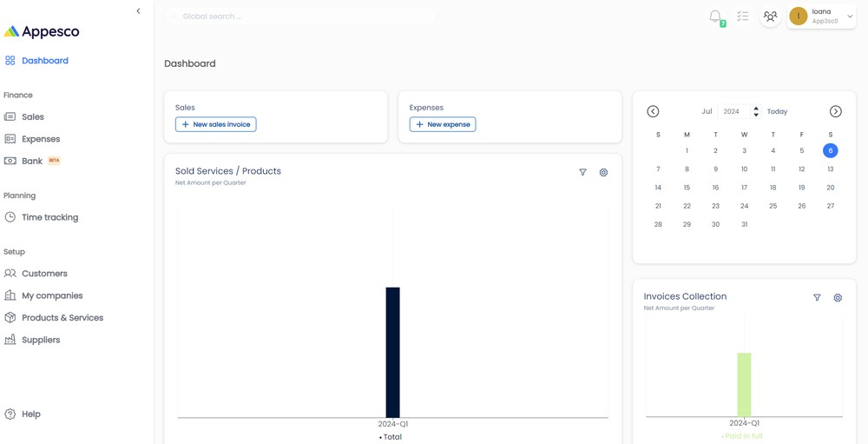The height and width of the screenshot is (444, 868).
Task: Click the Appesco logo
Action: pyautogui.click(x=42, y=31)
